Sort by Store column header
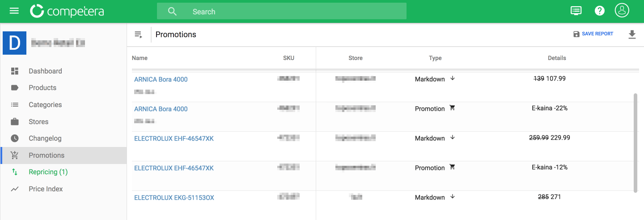 pyautogui.click(x=356, y=58)
